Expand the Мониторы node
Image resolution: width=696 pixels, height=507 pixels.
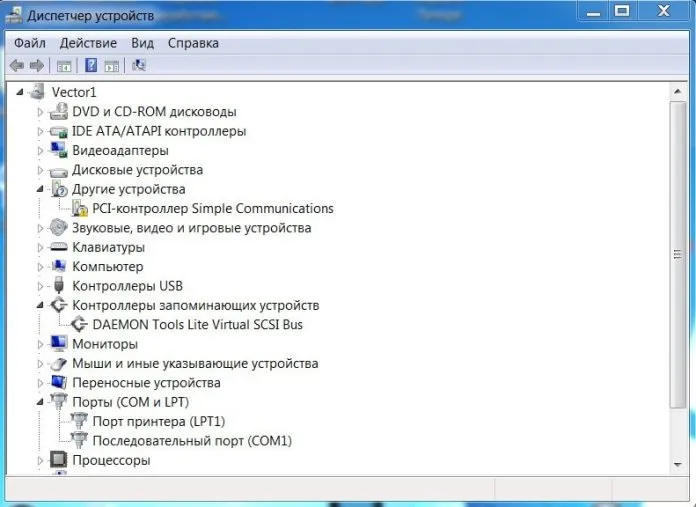click(x=40, y=344)
